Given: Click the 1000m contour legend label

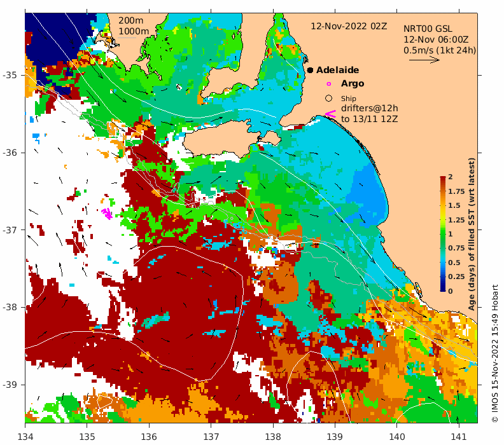Looking at the screenshot, I should click(134, 31).
